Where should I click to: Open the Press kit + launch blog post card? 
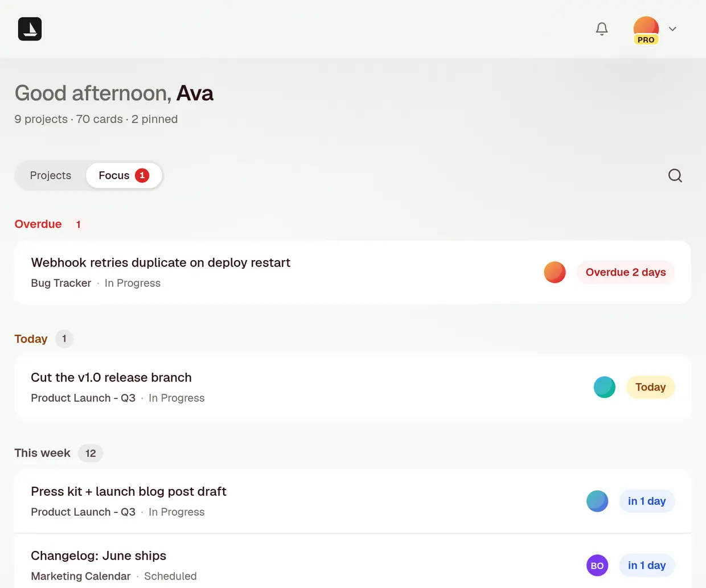[x=352, y=501]
